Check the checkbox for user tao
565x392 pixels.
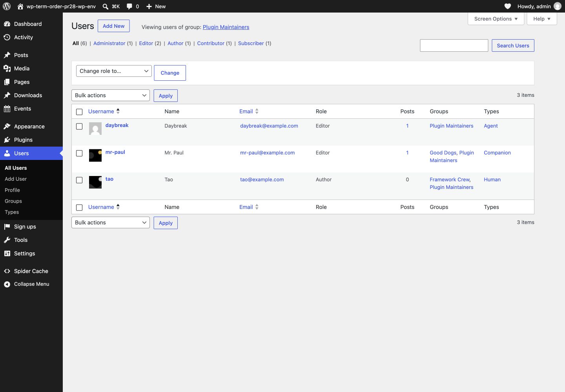point(79,180)
